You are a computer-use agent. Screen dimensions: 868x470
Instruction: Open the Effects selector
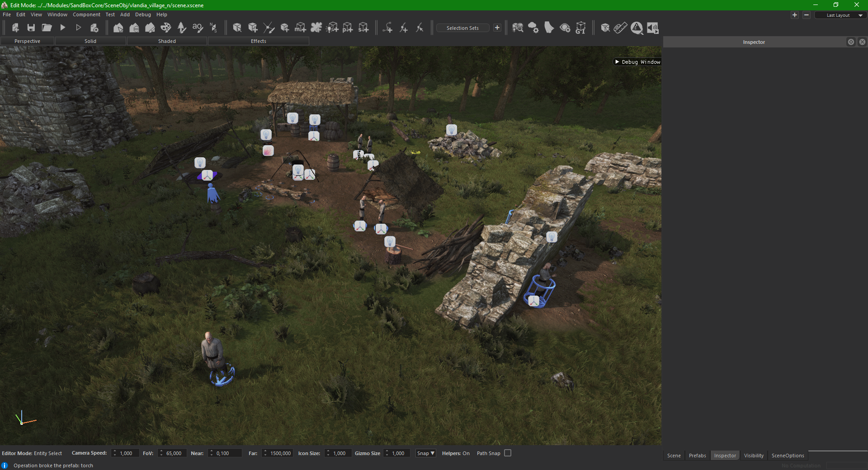(x=259, y=41)
